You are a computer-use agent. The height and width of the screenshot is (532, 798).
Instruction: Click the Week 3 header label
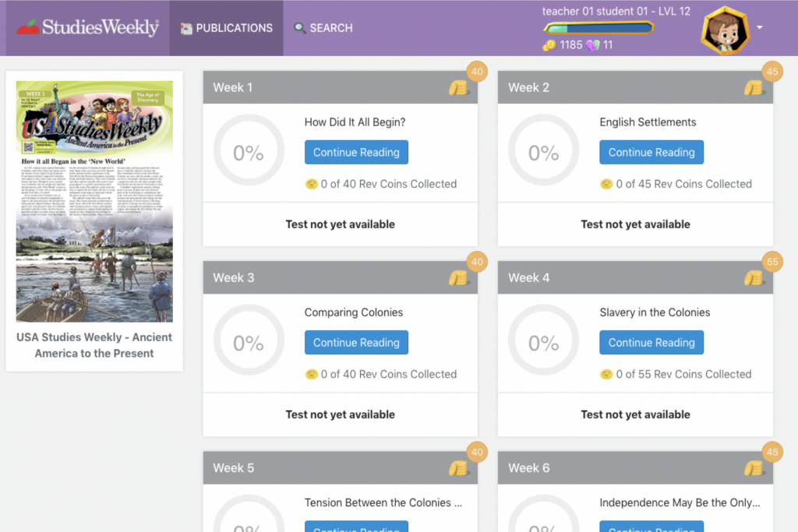(234, 278)
